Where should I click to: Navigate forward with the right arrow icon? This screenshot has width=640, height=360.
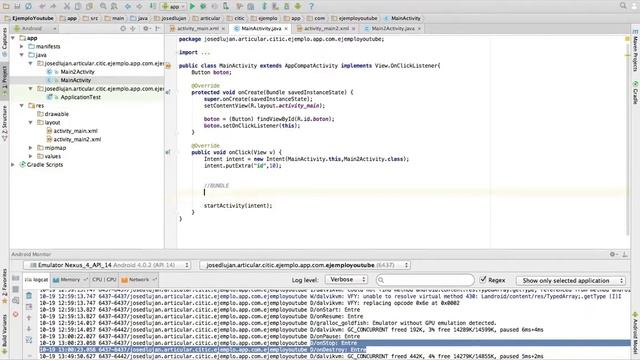(139, 6)
